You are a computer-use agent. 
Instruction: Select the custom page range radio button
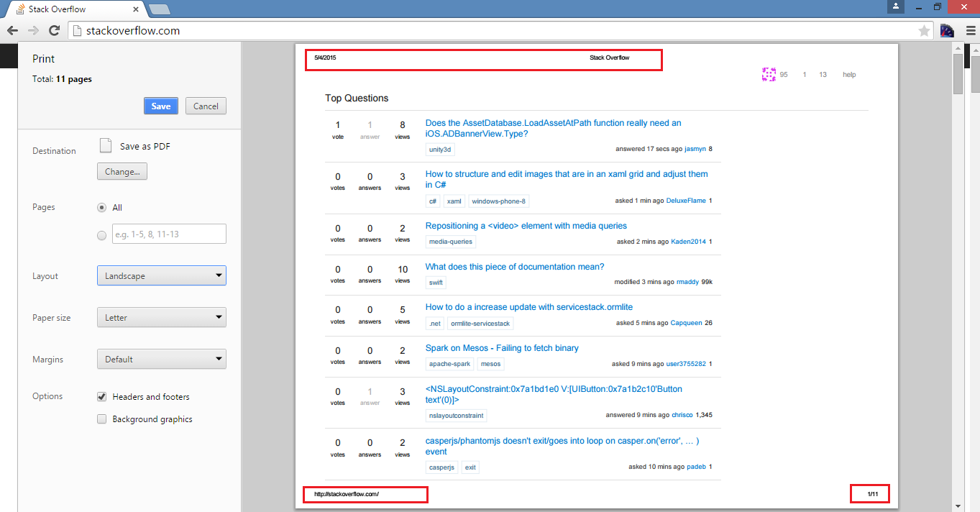[101, 234]
